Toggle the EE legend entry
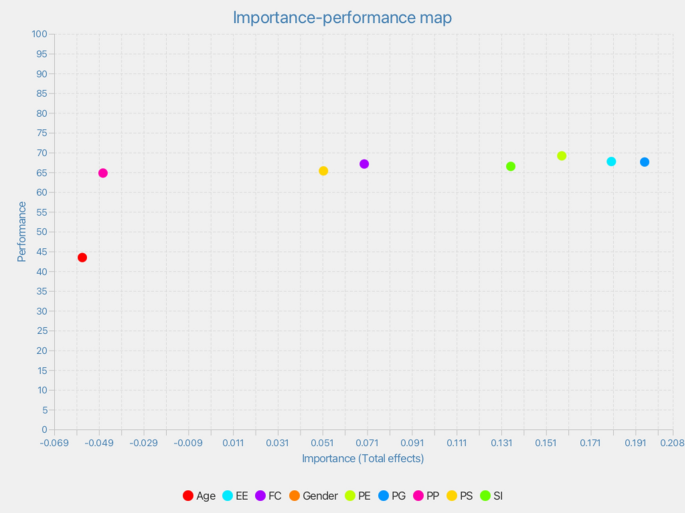 click(x=234, y=496)
